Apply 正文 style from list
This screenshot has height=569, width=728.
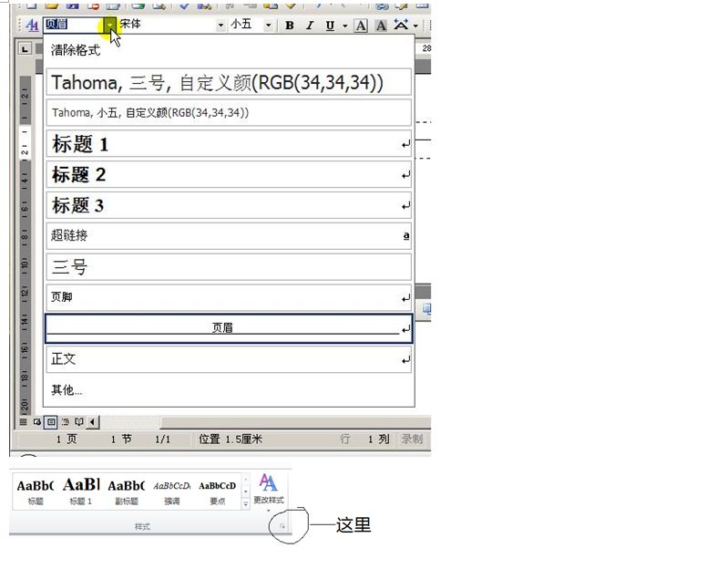(229, 359)
